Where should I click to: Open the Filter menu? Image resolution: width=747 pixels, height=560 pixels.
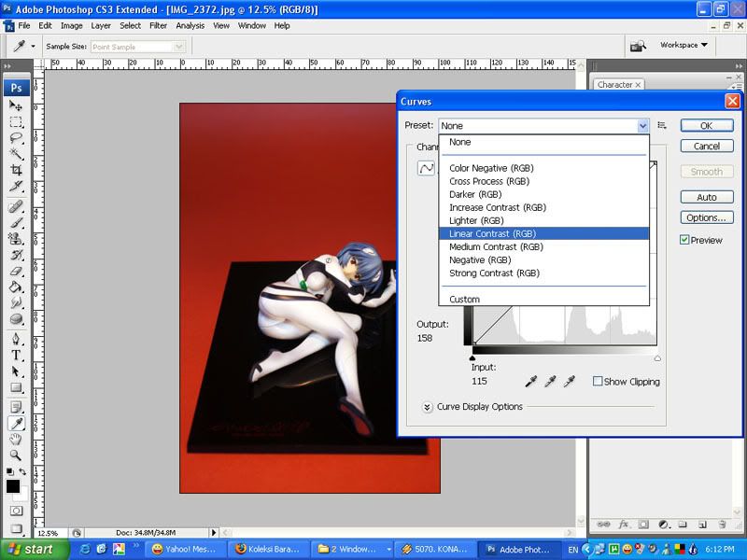point(158,26)
